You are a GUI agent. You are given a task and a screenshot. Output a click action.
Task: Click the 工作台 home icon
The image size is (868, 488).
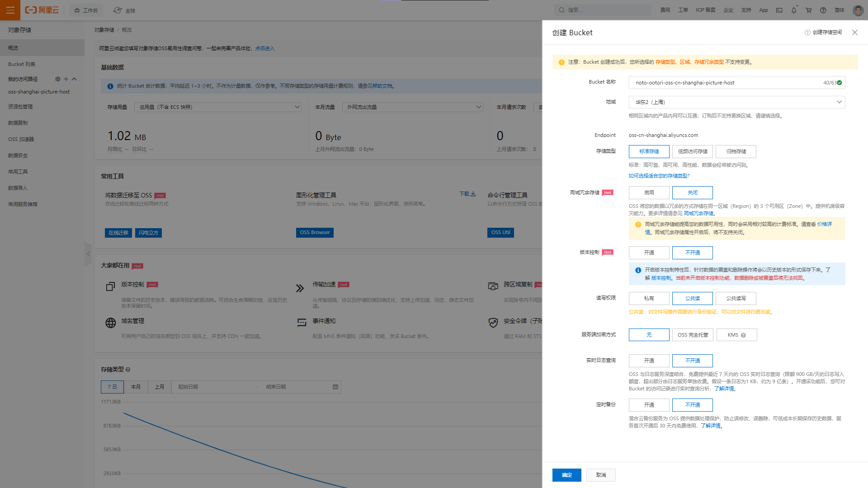tap(77, 10)
